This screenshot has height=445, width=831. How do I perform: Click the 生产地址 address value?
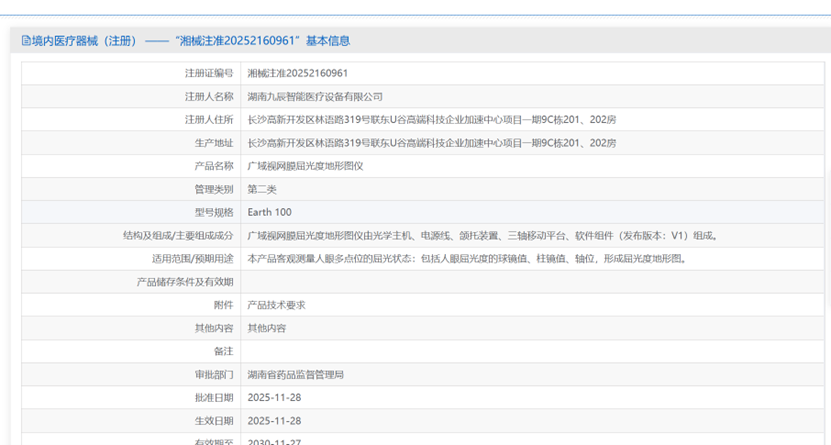pyautogui.click(x=431, y=143)
